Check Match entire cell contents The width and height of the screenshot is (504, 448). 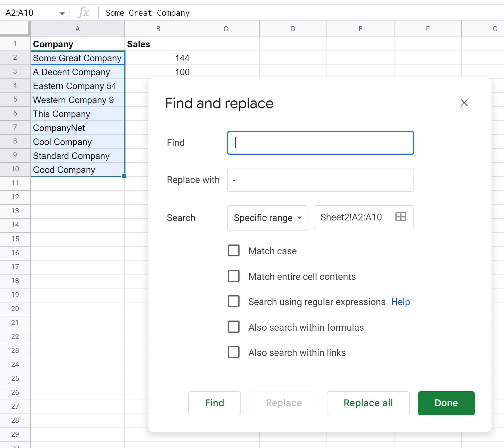234,276
